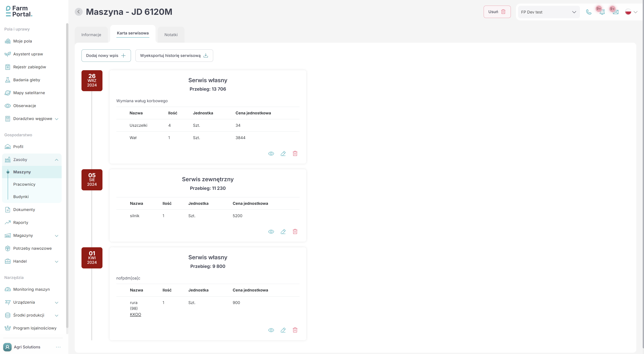Click the silnik table cell
This screenshot has width=644, height=354.
[x=134, y=216]
